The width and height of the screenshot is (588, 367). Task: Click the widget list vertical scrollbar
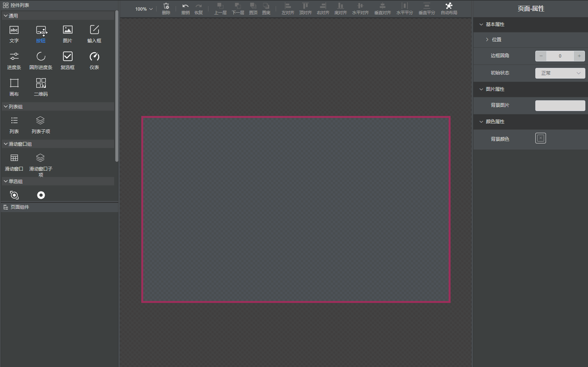(116, 86)
